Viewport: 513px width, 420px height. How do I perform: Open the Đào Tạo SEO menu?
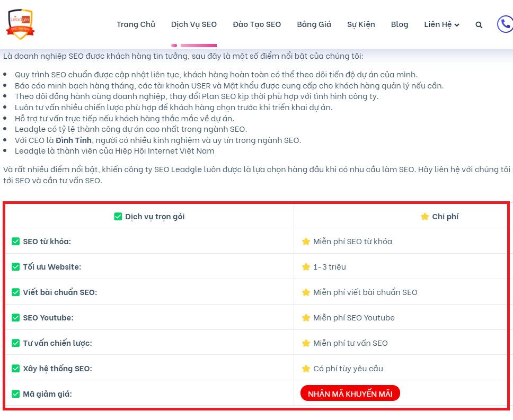pyautogui.click(x=257, y=24)
